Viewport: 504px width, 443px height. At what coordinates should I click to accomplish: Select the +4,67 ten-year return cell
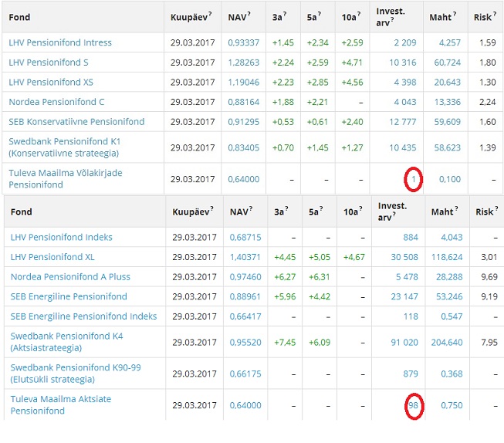(x=354, y=257)
